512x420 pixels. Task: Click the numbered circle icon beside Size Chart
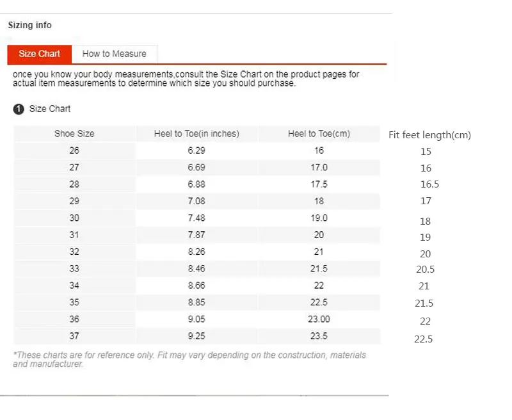pos(19,109)
